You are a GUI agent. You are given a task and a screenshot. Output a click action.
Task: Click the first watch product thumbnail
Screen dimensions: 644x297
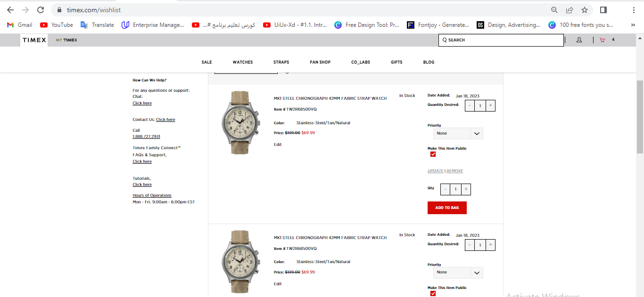tap(241, 122)
